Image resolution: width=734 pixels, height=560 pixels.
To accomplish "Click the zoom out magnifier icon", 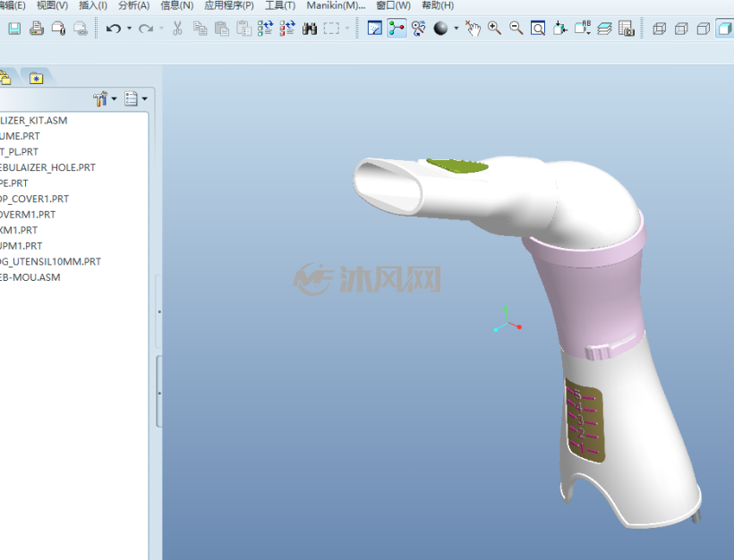I will click(x=516, y=29).
